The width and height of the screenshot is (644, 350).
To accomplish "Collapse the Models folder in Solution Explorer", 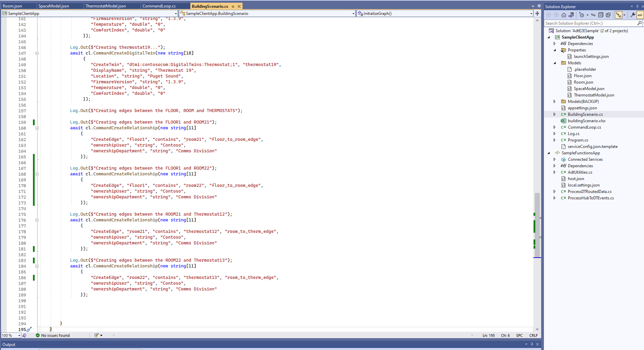I will (555, 63).
